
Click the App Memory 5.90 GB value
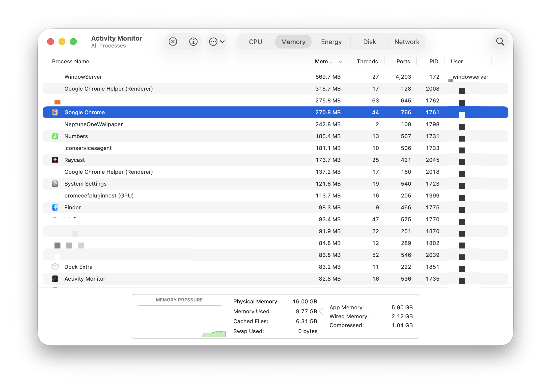(x=402, y=307)
